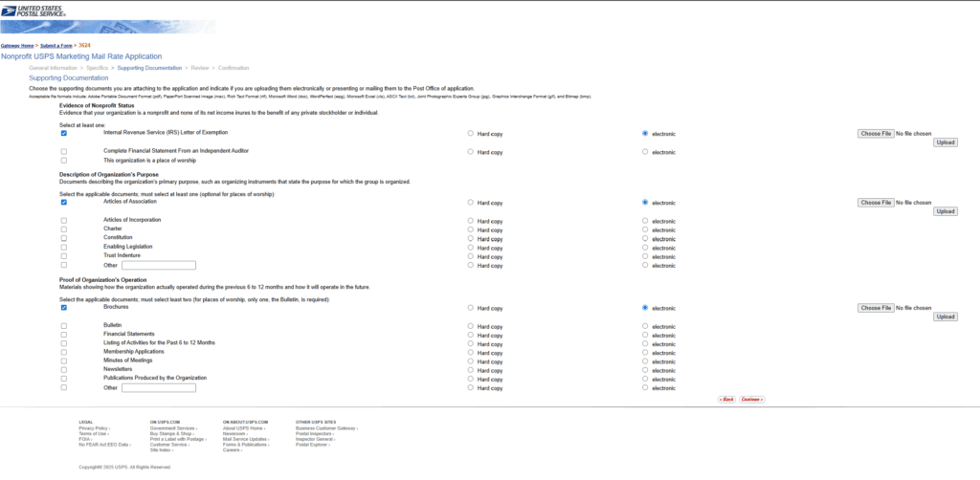Check the Minutes of Meetings checkbox
This screenshot has height=480, width=980.
pyautogui.click(x=64, y=360)
